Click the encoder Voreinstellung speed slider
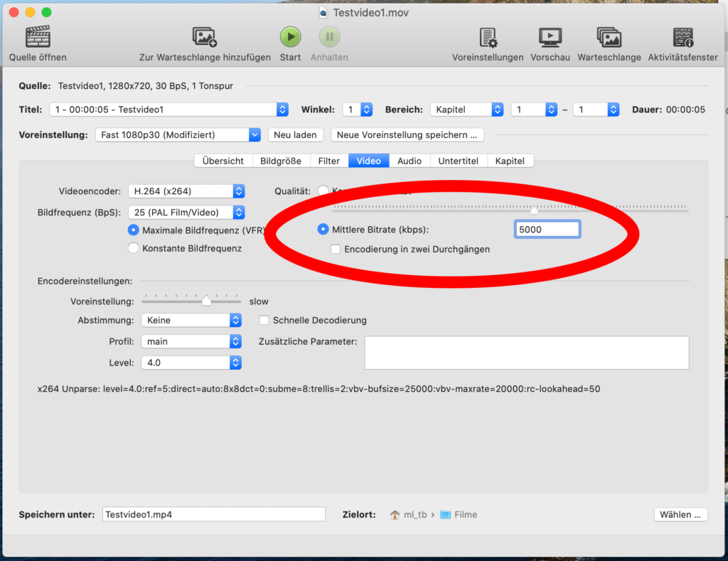 coord(192,301)
